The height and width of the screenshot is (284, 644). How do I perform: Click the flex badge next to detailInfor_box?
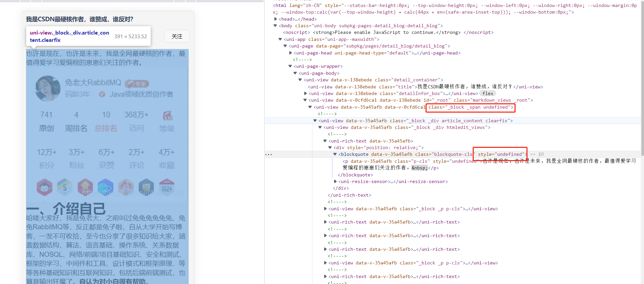[488, 93]
